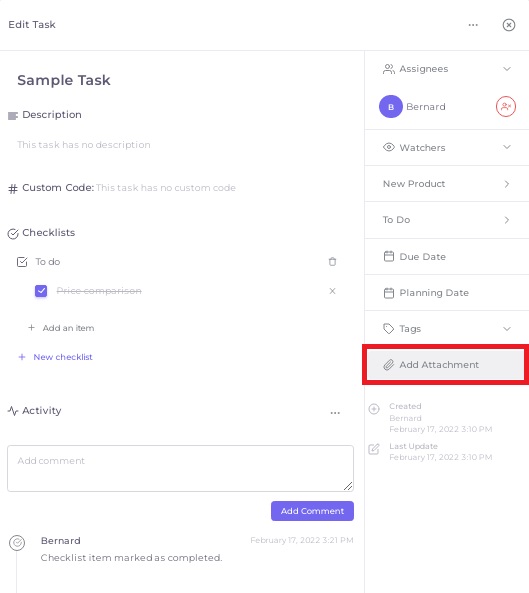Click the Due Date calendar icon

[x=389, y=256]
